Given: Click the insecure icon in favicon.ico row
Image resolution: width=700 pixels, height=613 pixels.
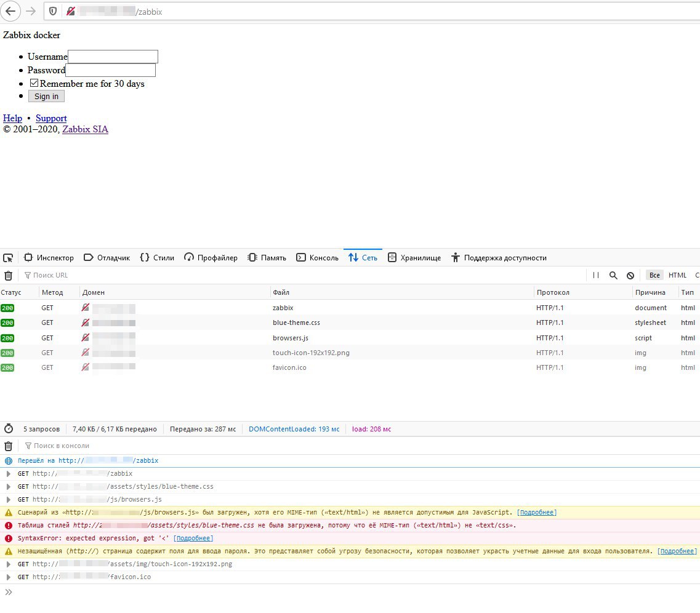Looking at the screenshot, I should pos(85,367).
